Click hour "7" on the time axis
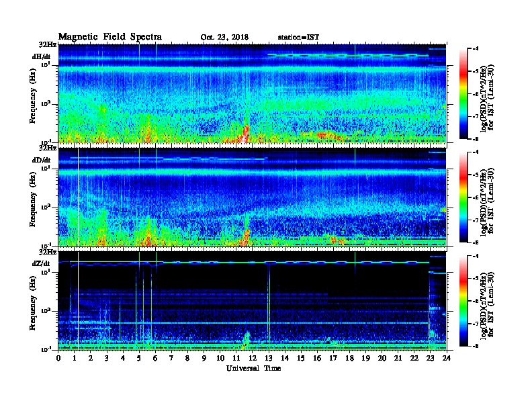The image size is (532, 411). [171, 359]
